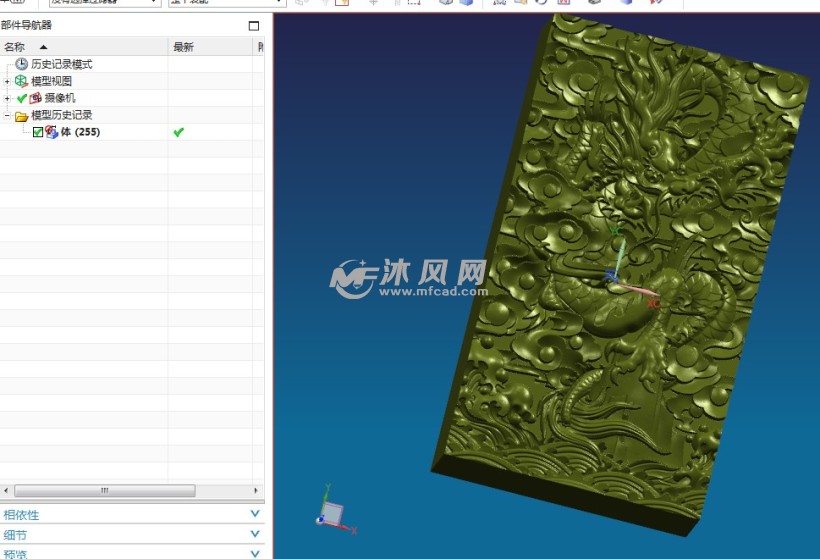This screenshot has height=559, width=820.
Task: Click the navigator horizontal scrollbar thumb
Action: [x=105, y=490]
